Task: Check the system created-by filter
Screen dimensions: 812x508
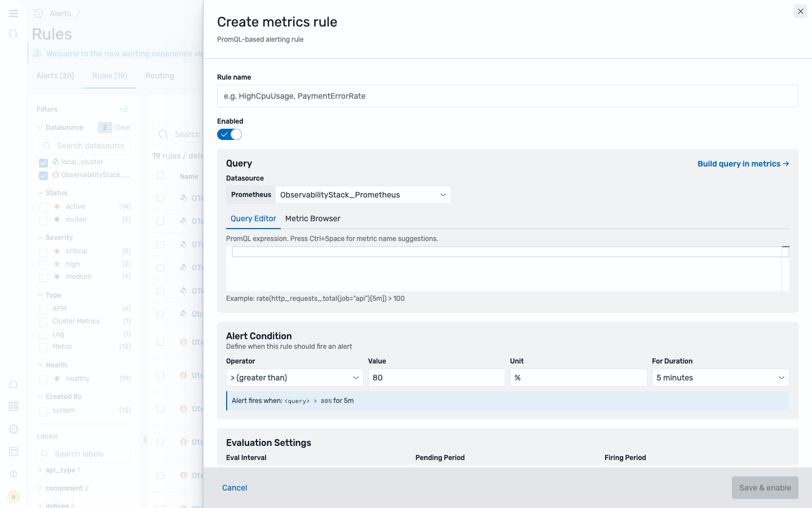Action: point(43,411)
